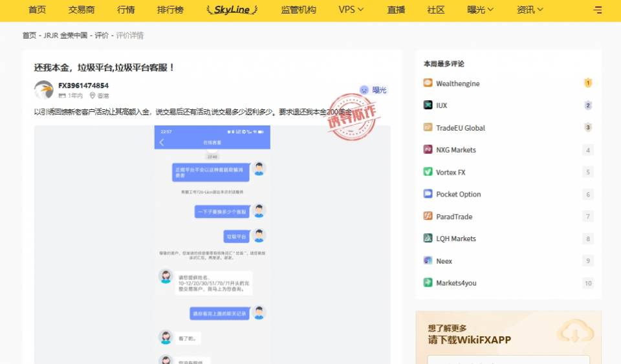Click the ParadTrade broker name
The width and height of the screenshot is (621, 364).
point(454,217)
